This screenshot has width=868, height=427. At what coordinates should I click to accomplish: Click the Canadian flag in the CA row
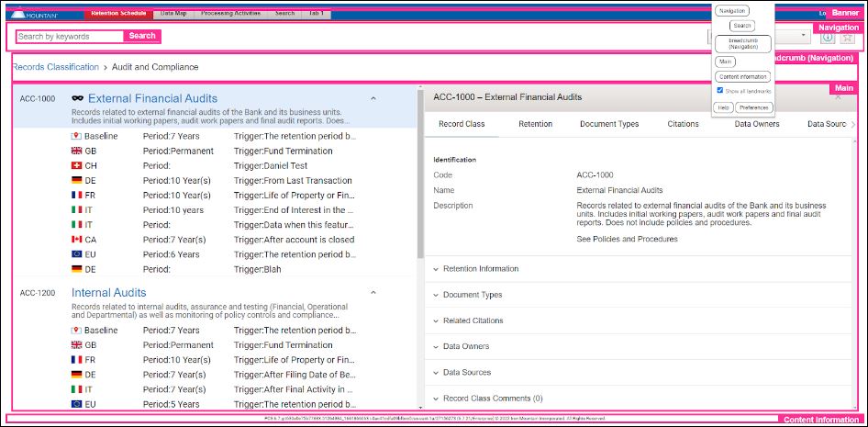(x=76, y=240)
